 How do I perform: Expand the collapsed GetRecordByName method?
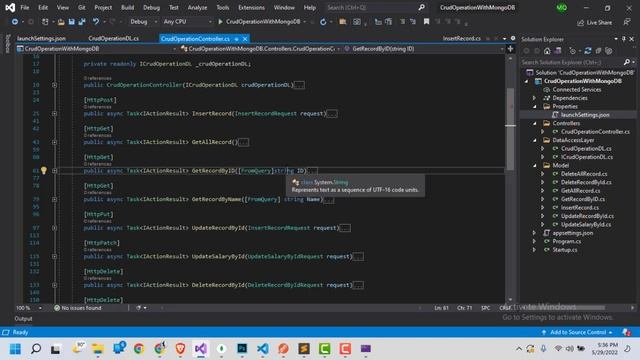54,199
